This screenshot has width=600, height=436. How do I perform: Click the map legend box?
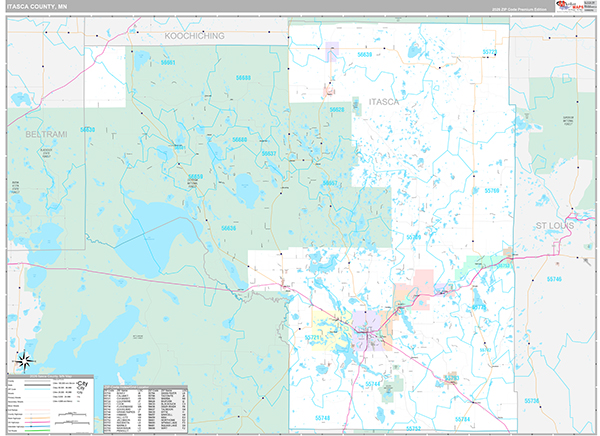50,404
